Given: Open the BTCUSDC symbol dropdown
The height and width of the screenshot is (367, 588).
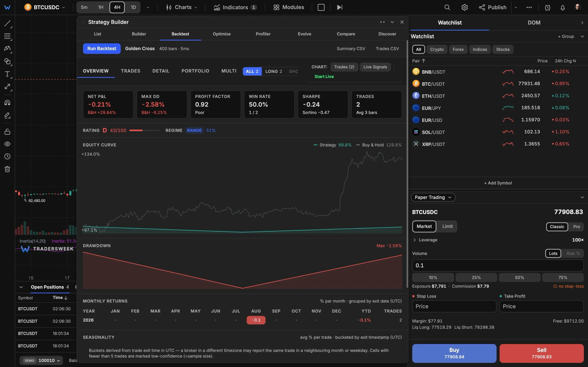Looking at the screenshot, I should [45, 7].
